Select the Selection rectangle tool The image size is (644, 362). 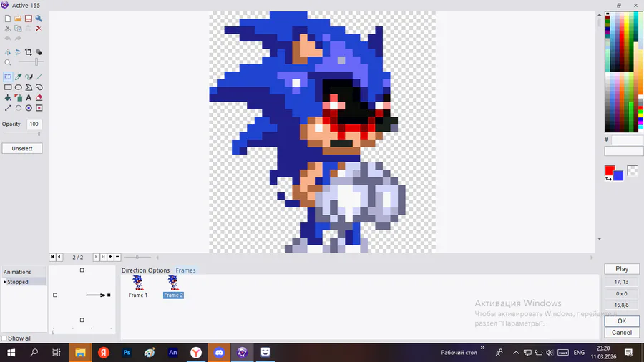8,77
